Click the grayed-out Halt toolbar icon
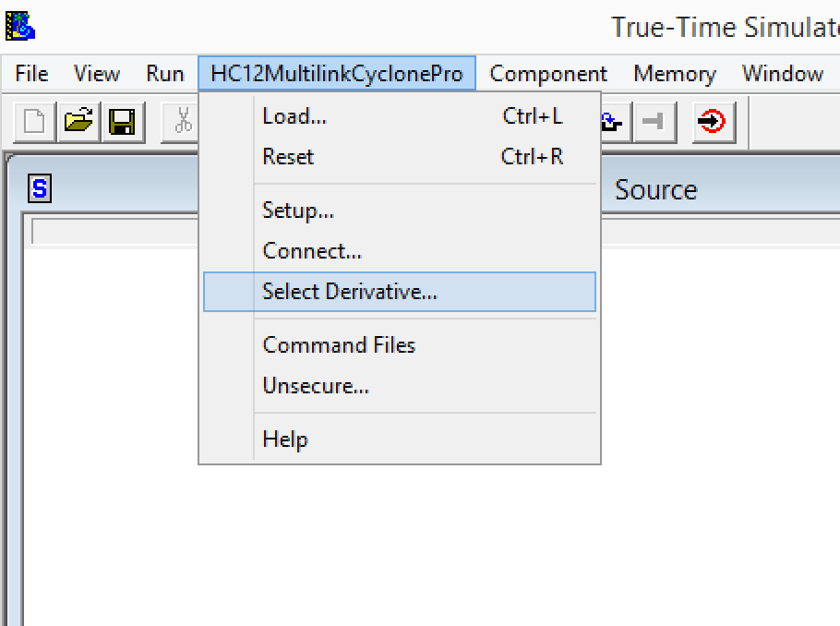Viewport: 840px width, 626px height. [654, 122]
